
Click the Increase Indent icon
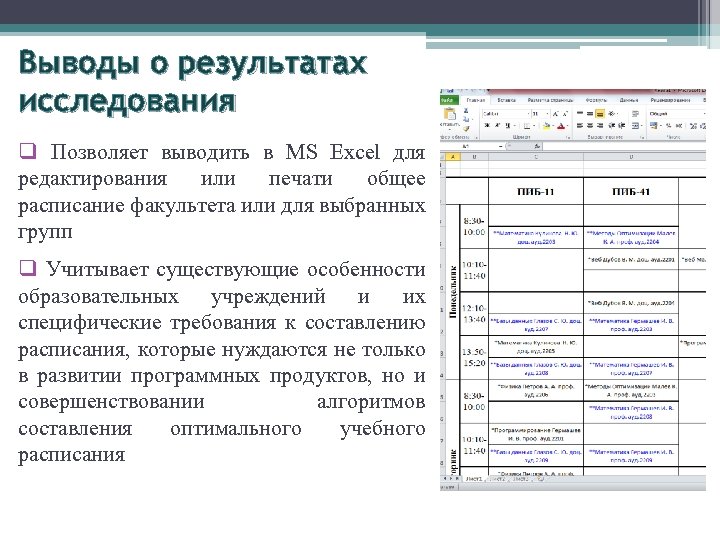(621, 125)
